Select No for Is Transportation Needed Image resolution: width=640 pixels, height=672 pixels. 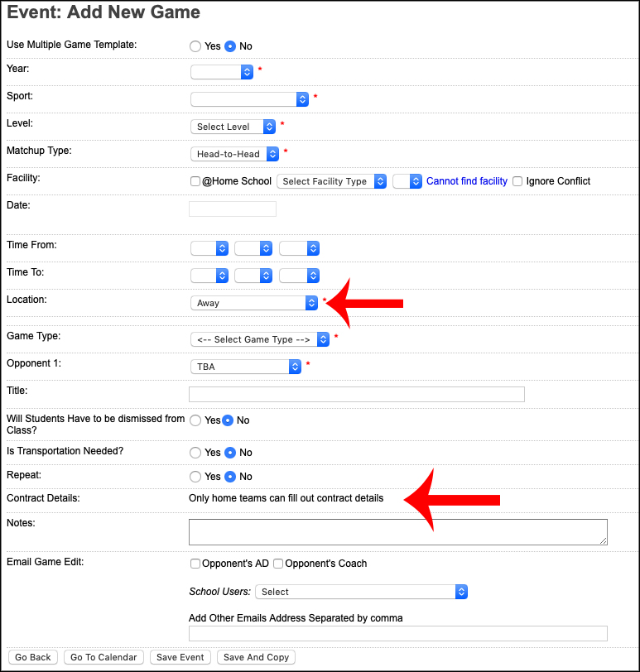tap(230, 453)
